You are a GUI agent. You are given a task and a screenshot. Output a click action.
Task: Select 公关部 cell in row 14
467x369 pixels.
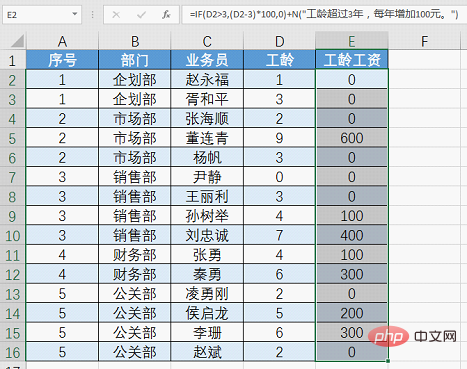tap(135, 313)
